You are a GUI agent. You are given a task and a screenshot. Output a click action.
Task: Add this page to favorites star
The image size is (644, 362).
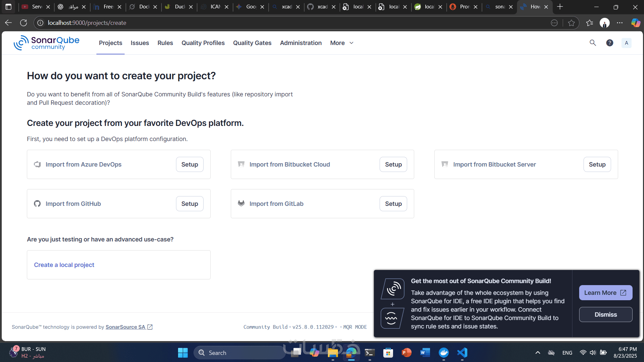click(x=571, y=23)
